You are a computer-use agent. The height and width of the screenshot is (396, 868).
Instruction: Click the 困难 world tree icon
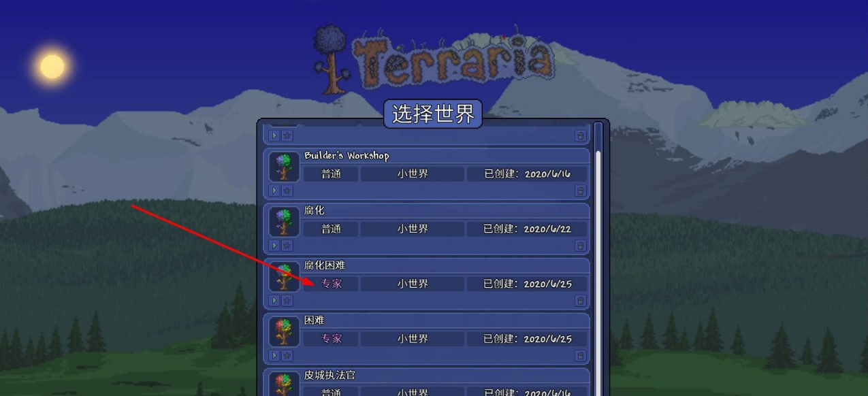[284, 332]
